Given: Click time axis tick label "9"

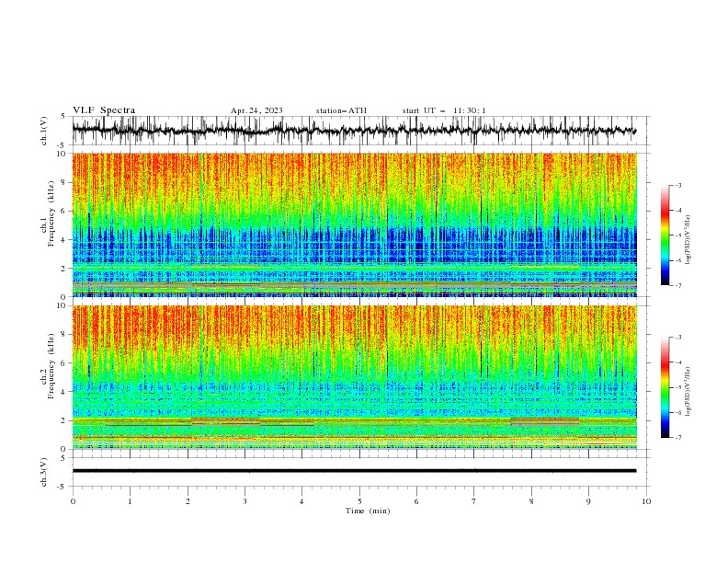Looking at the screenshot, I should click(588, 501).
